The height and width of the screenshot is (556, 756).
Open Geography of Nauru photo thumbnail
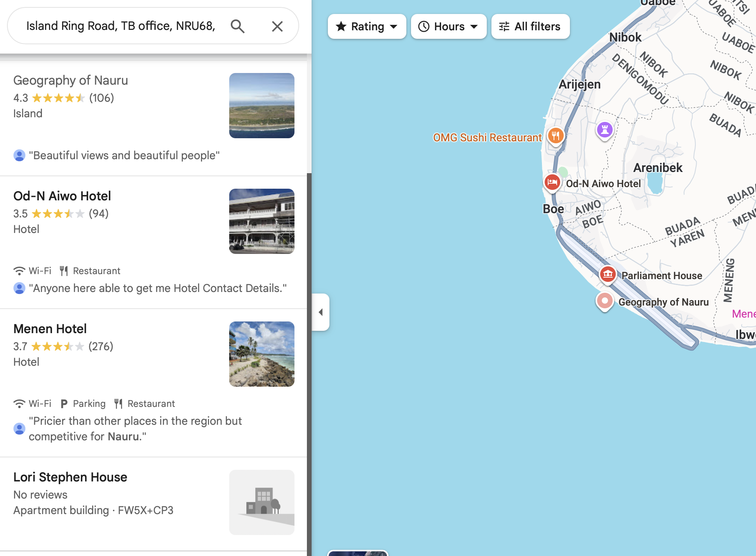pyautogui.click(x=262, y=106)
